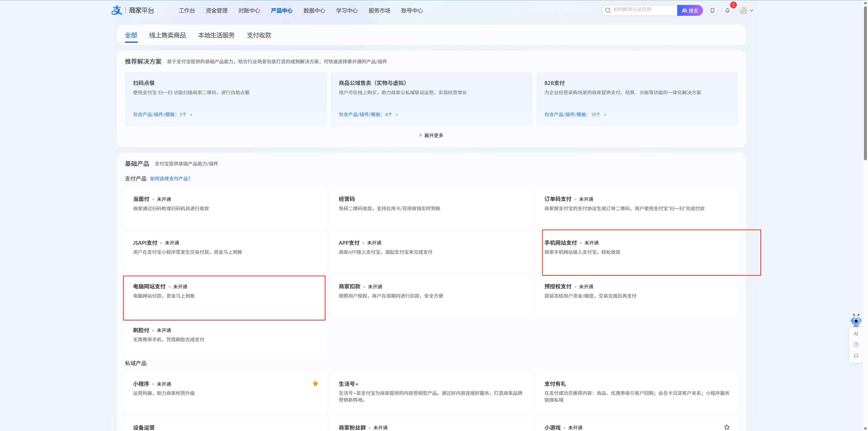The image size is (868, 431).
Task: Open the 商家粉丝群 product card
Action: [x=431, y=424]
